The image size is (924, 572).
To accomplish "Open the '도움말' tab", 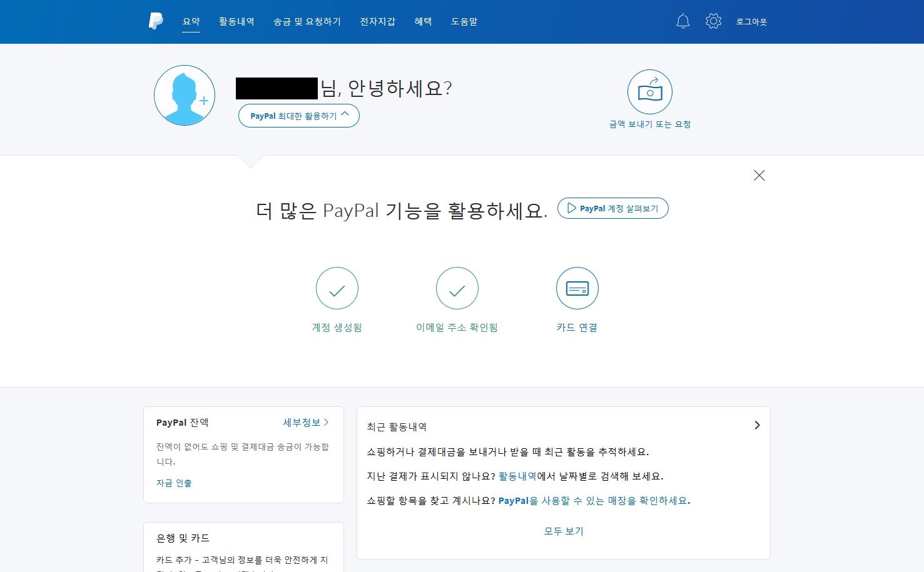I will (464, 21).
